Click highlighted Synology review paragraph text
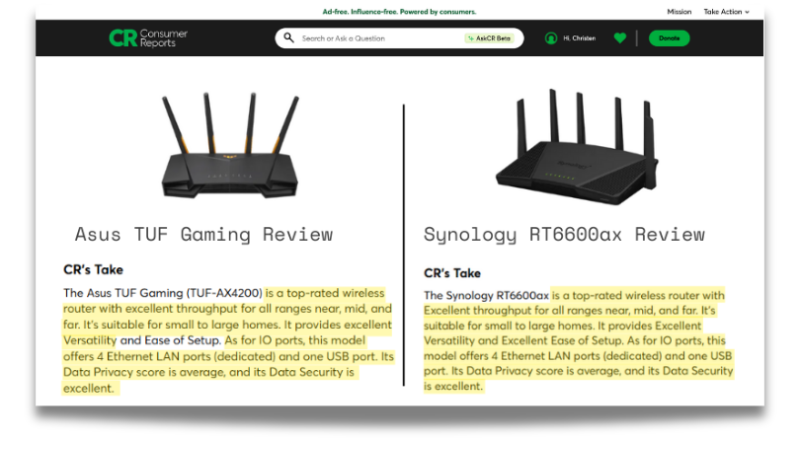This screenshot has height=454, width=800. 579,340
